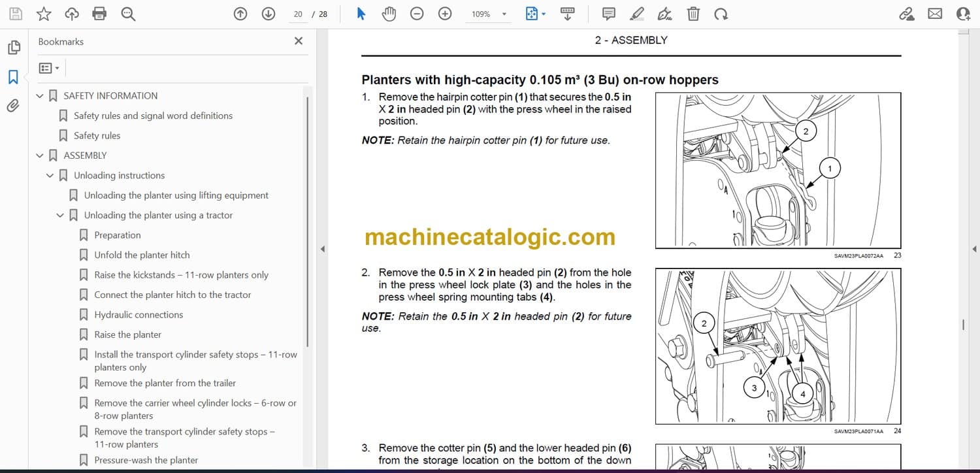Select the Hand pan tool
The width and height of the screenshot is (980, 473).
click(x=389, y=14)
